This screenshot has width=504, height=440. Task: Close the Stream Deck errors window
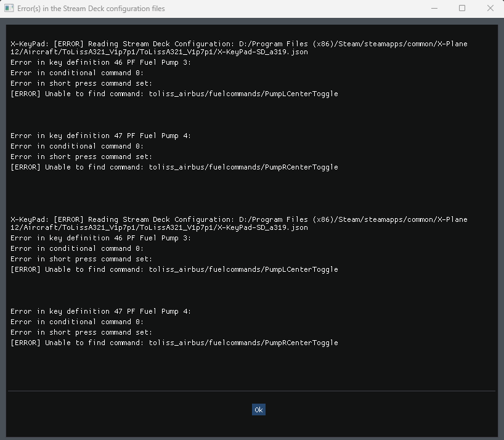pyautogui.click(x=490, y=9)
